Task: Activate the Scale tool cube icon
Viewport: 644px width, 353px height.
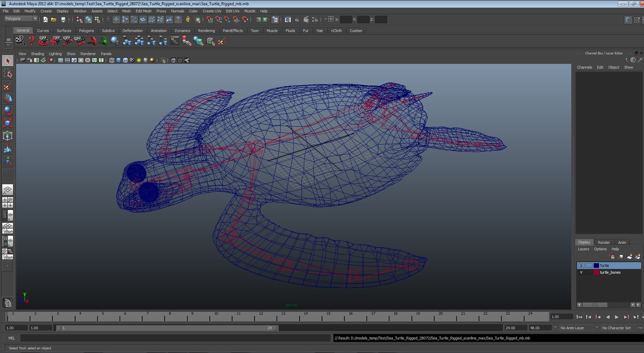Action: coord(8,123)
